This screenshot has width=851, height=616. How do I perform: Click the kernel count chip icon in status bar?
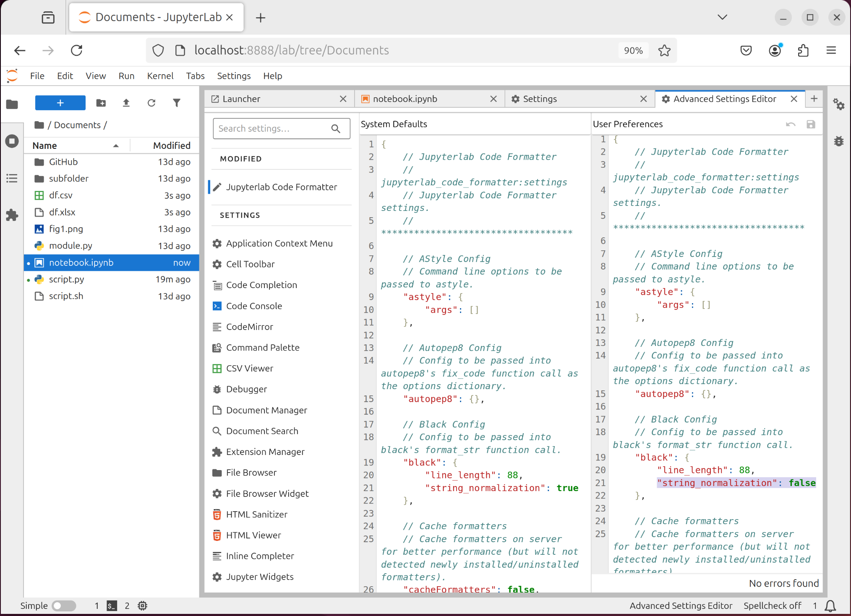(143, 606)
